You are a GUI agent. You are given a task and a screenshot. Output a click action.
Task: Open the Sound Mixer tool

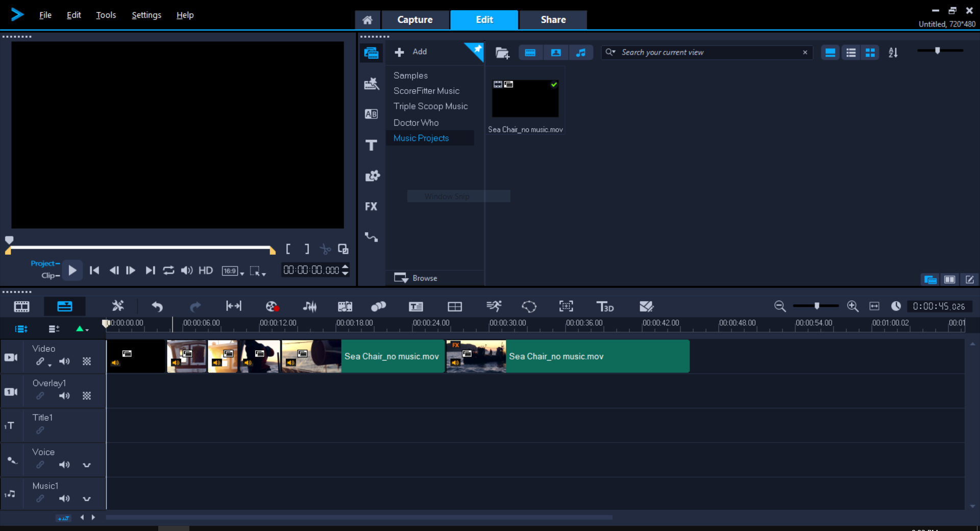click(309, 306)
